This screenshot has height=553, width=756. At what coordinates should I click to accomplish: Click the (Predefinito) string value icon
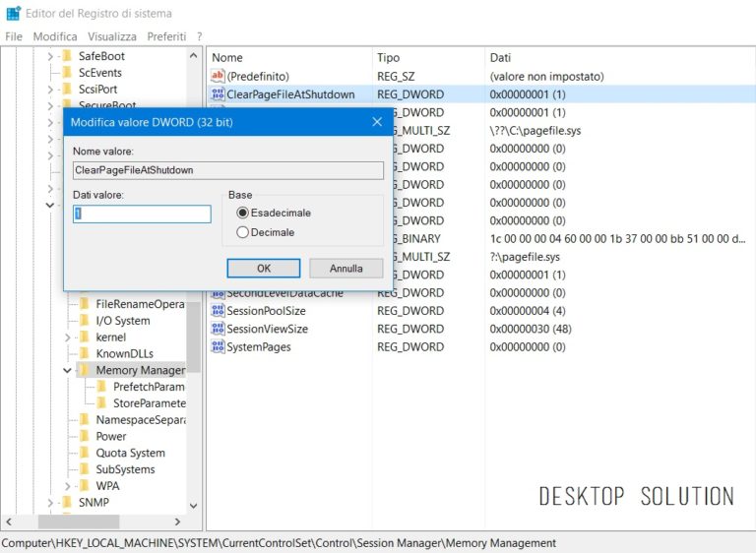219,77
